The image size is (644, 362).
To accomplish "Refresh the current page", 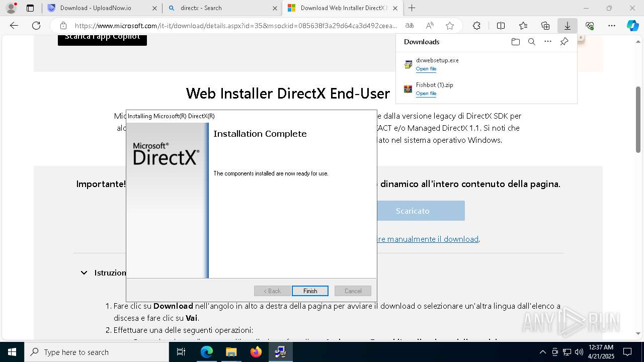I will pos(36,26).
